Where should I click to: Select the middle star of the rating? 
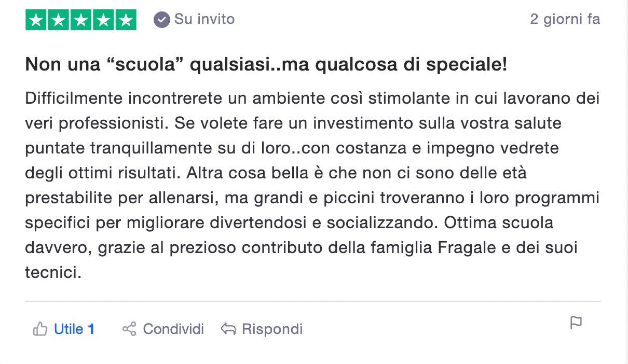[80, 19]
